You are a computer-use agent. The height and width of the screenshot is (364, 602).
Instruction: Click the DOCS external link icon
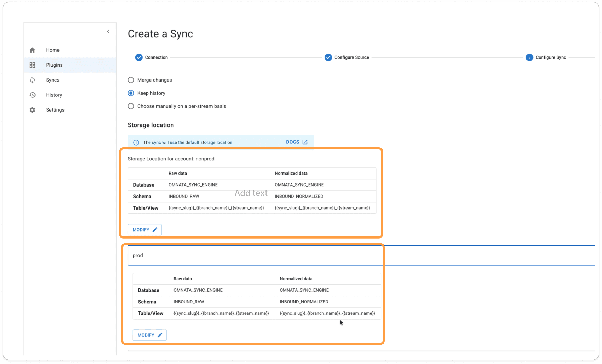pyautogui.click(x=305, y=142)
